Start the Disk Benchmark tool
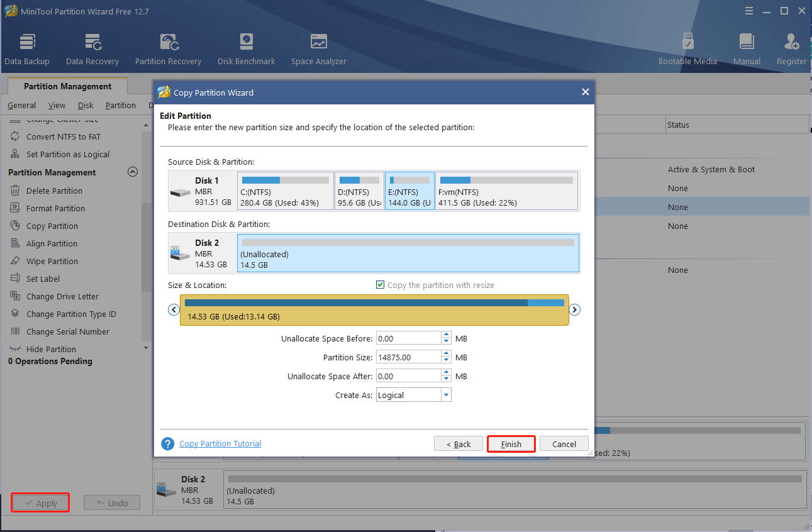This screenshot has height=532, width=812. coord(247,50)
